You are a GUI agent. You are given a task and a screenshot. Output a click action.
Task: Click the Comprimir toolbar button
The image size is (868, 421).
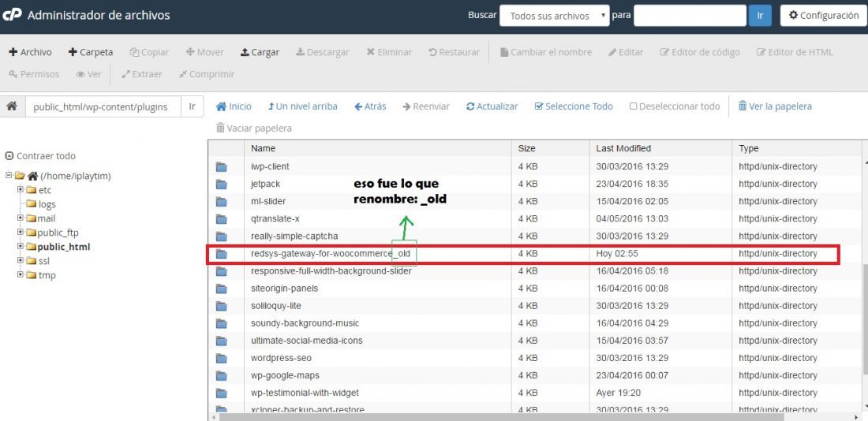[x=207, y=73]
